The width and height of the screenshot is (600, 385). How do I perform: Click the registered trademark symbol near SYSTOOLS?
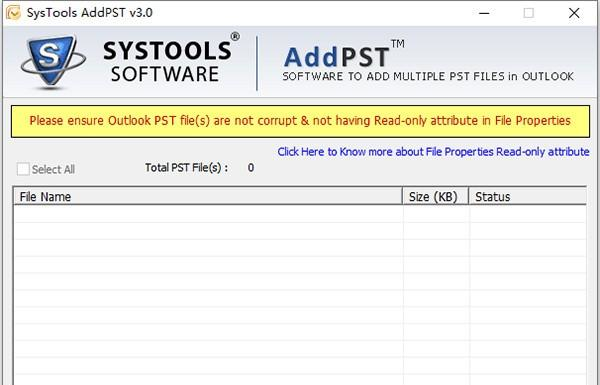click(x=235, y=37)
